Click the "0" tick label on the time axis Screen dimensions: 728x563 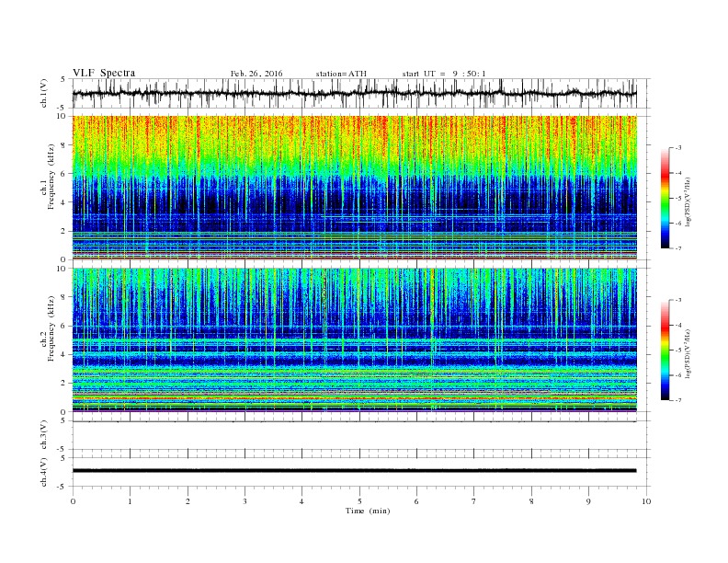[x=73, y=501]
